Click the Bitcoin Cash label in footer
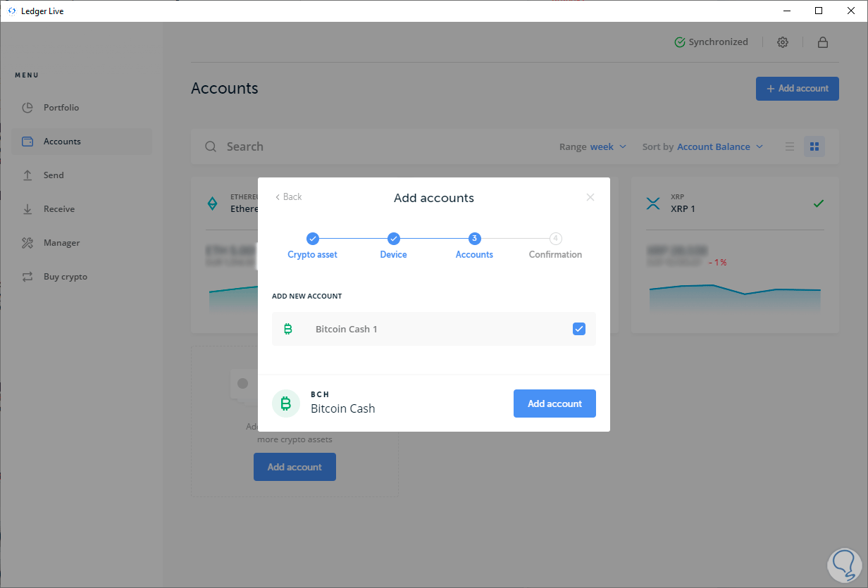The image size is (868, 588). coord(343,408)
